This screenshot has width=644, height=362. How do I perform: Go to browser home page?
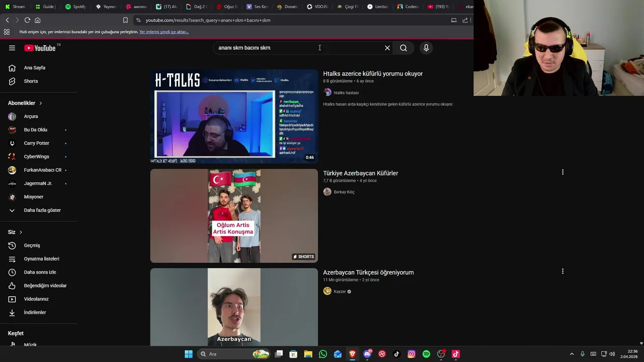tap(37, 20)
